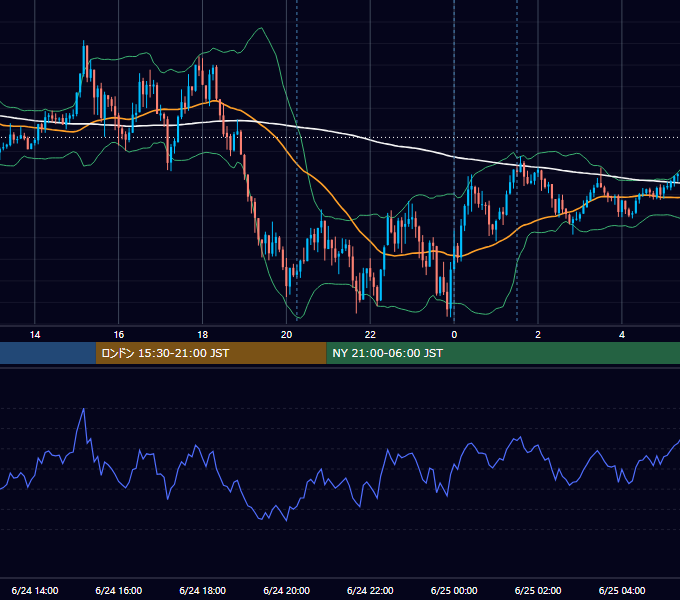The image size is (680, 600).
Task: Click the 6/24 14:00 date label
Action: 35,590
